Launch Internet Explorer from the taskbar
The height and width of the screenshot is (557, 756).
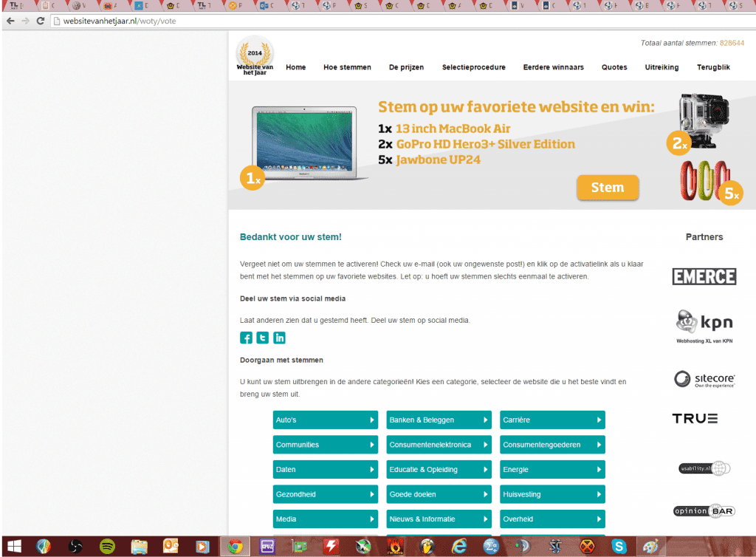pos(458,547)
